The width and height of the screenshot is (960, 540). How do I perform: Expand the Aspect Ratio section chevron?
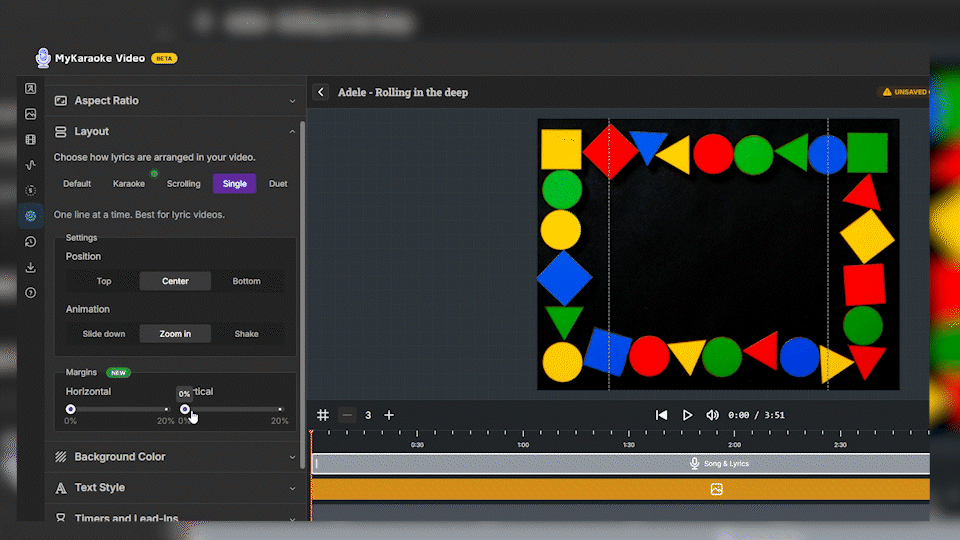292,101
